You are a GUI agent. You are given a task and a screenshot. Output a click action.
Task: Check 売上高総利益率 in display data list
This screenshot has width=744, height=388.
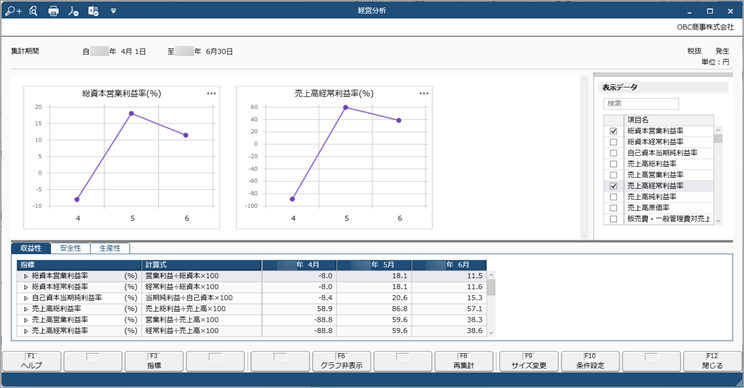pyautogui.click(x=614, y=164)
